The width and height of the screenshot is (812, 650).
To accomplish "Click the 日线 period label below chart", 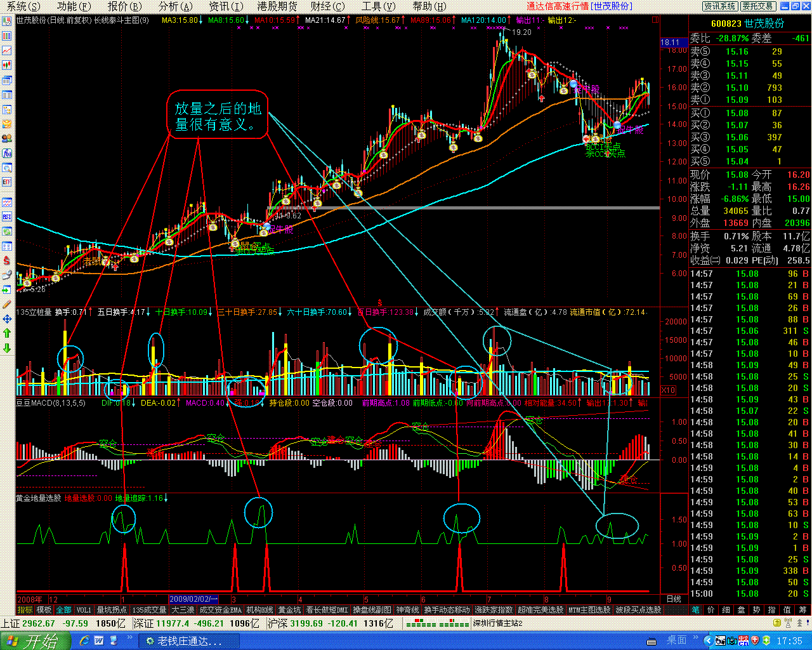I will tap(674, 599).
